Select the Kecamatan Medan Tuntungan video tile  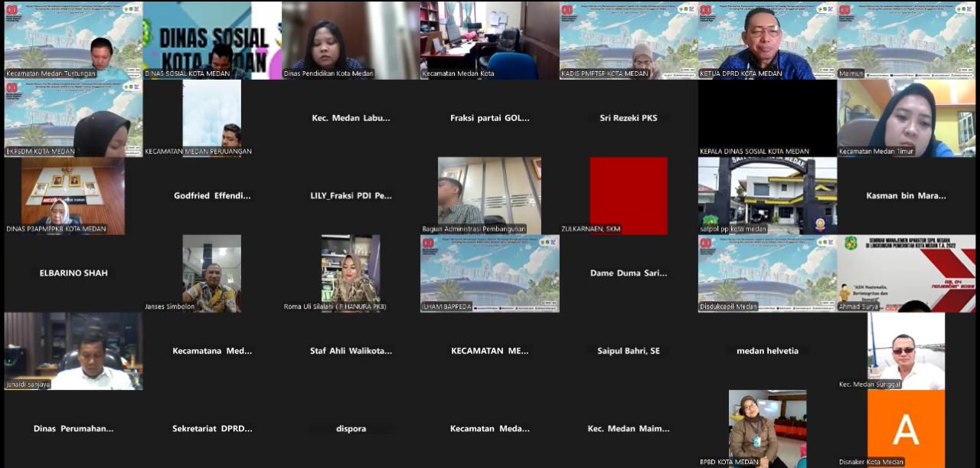coord(73,40)
